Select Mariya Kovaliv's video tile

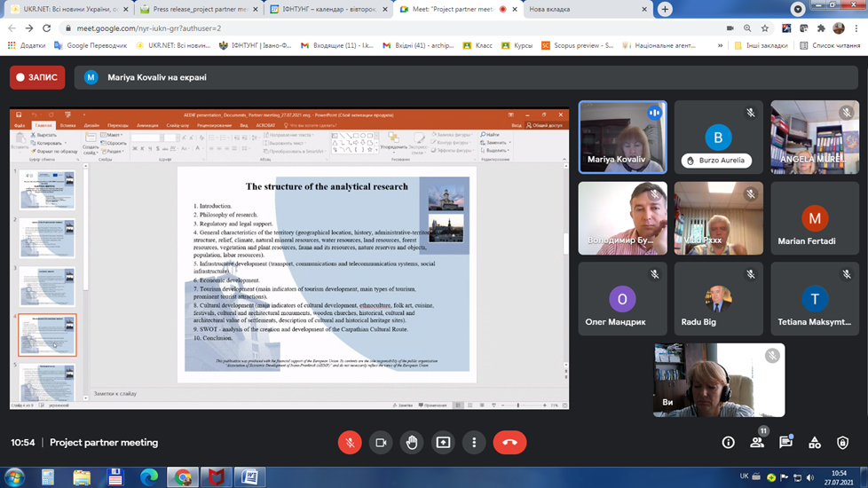click(x=622, y=137)
